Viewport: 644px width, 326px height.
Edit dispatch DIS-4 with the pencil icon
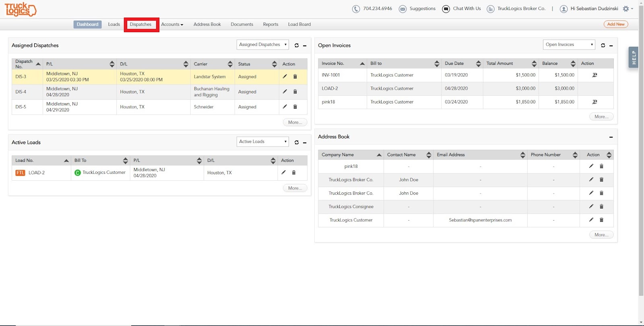285,91
